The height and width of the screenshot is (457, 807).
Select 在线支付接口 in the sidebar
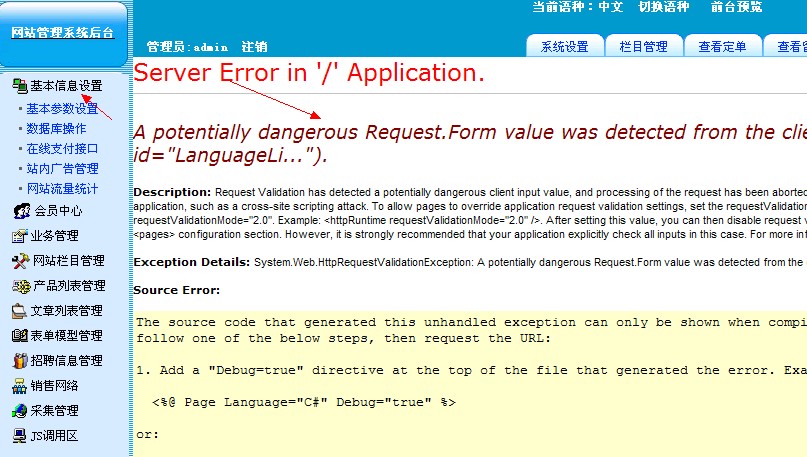pyautogui.click(x=62, y=148)
